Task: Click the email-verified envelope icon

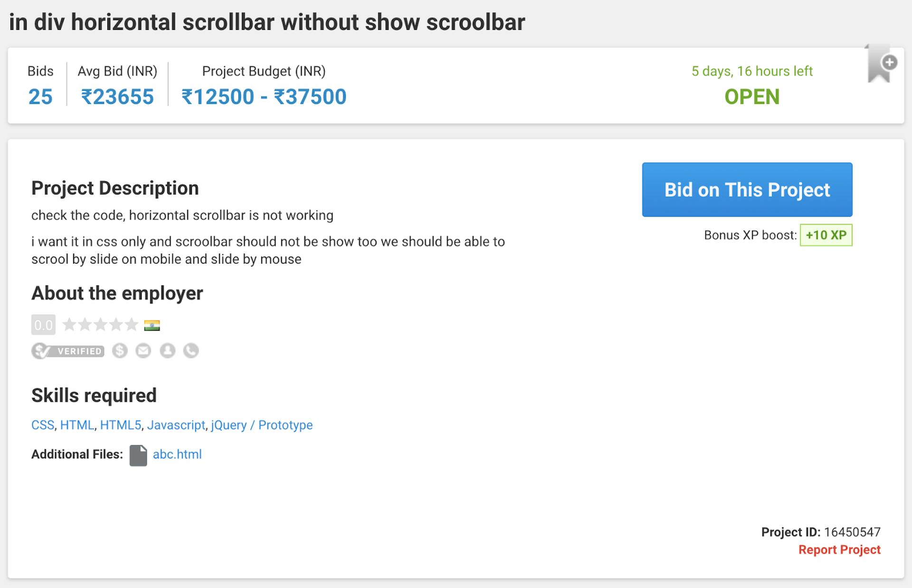Action: (143, 351)
